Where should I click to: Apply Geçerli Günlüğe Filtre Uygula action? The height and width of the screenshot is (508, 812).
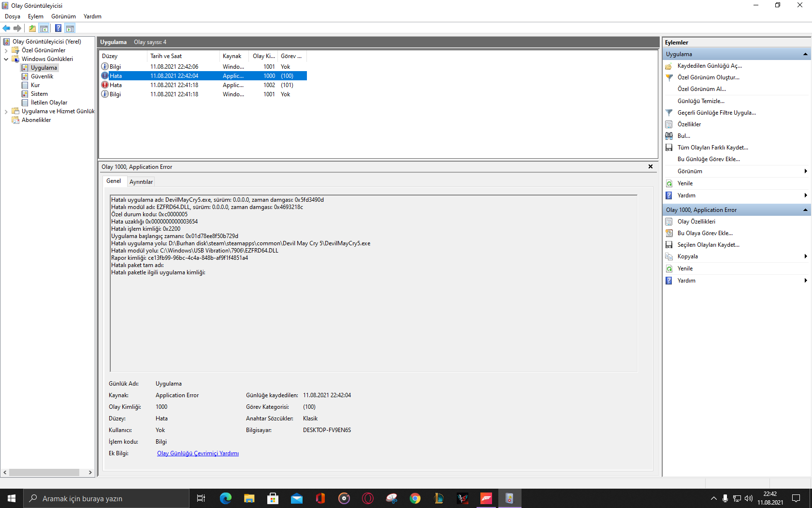pos(717,113)
